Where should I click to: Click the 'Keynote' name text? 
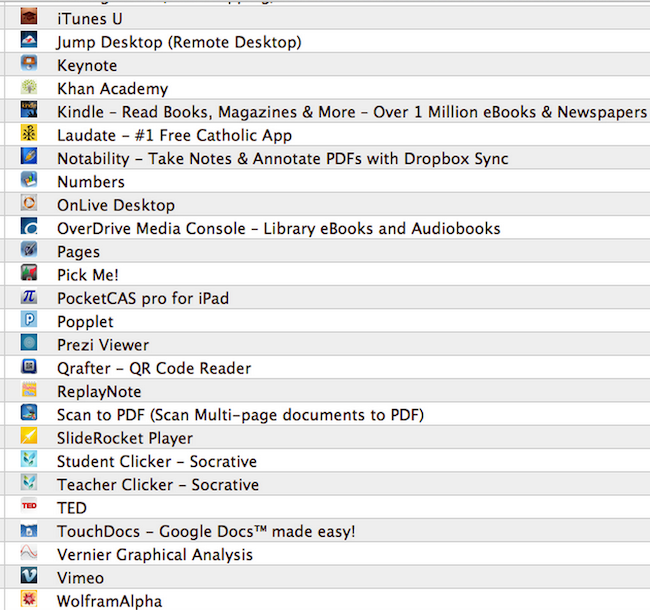(x=87, y=66)
